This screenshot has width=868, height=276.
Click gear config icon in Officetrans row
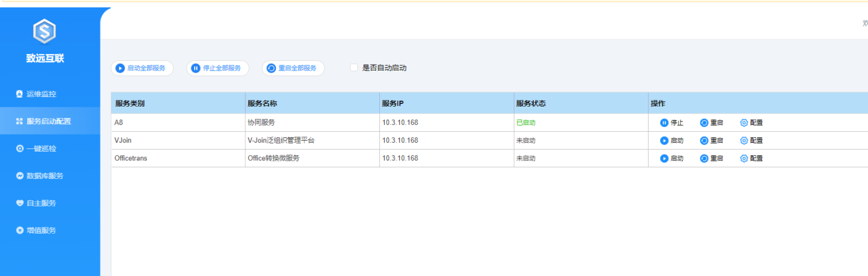click(x=744, y=158)
